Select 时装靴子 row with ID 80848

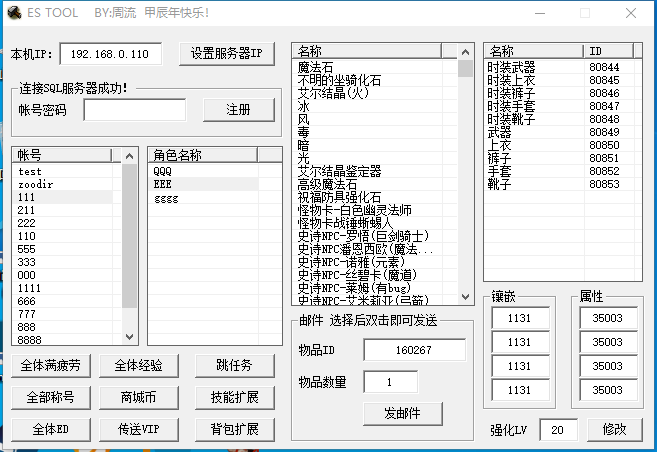tap(559, 119)
